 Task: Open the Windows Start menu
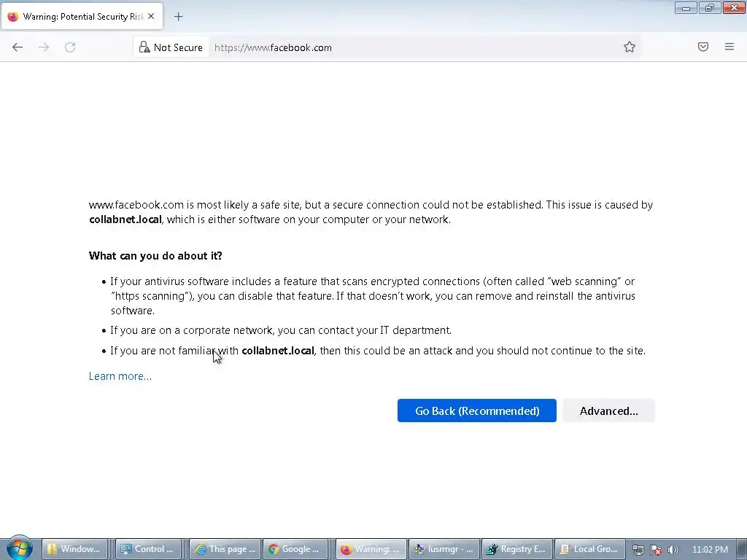pos(20,548)
